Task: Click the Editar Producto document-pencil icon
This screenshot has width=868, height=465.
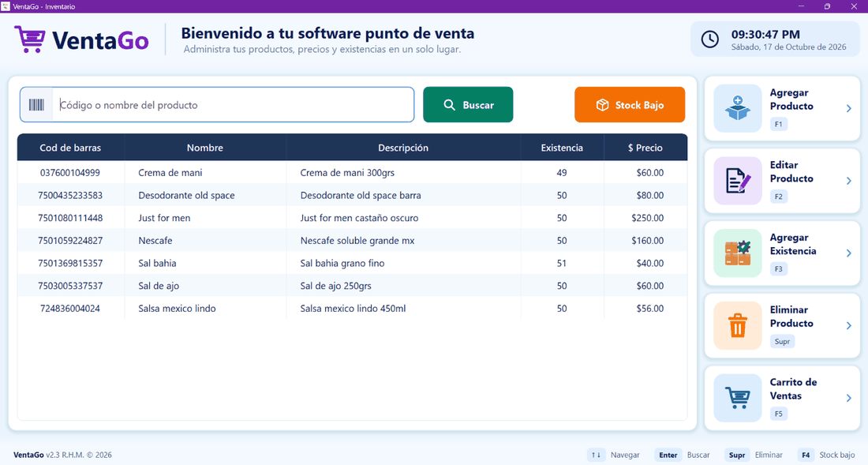Action: (738, 181)
